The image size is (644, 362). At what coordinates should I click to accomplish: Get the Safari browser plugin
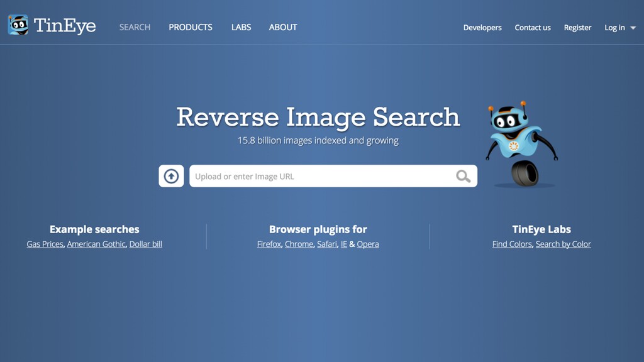point(327,244)
